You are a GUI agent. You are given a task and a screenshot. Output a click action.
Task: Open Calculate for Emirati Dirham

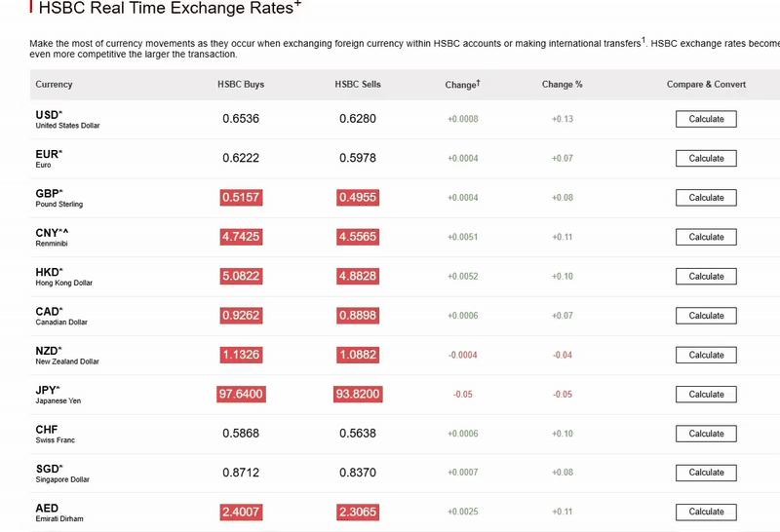tap(706, 512)
